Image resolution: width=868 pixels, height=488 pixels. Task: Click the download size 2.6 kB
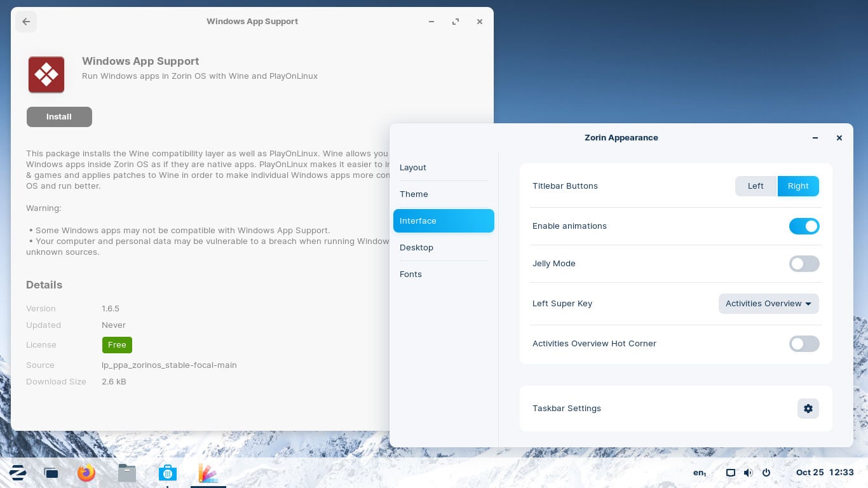(x=114, y=382)
